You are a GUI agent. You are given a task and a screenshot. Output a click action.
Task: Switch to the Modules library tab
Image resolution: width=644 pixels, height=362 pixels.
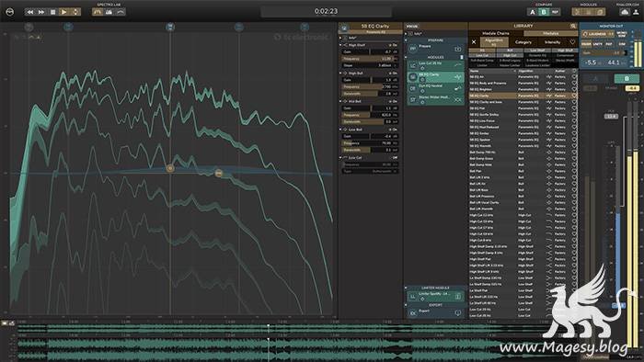[551, 33]
